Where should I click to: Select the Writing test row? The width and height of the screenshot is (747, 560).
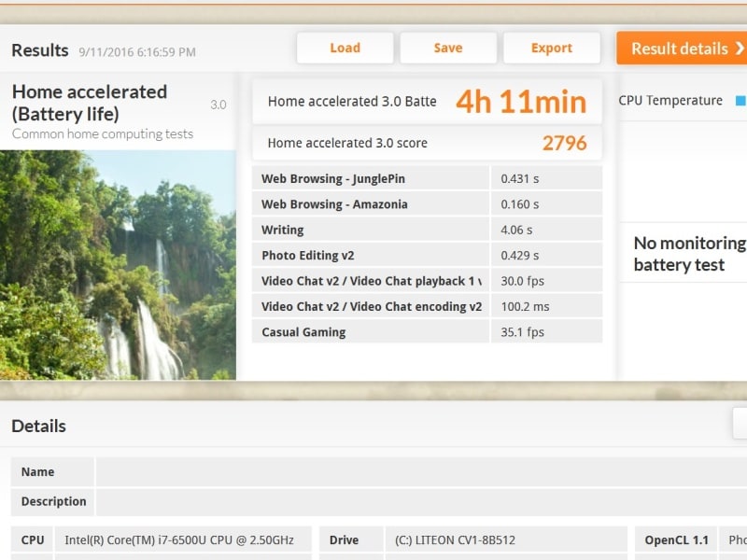point(427,230)
